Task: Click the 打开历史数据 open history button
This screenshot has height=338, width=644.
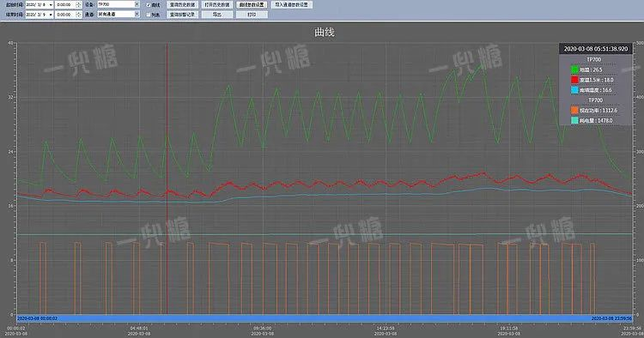Action: pos(217,4)
